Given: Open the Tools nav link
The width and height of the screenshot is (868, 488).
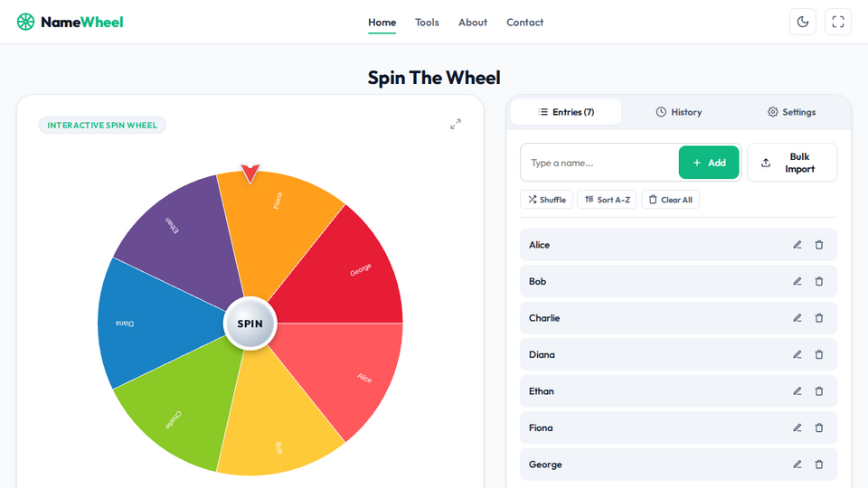Looking at the screenshot, I should point(427,22).
